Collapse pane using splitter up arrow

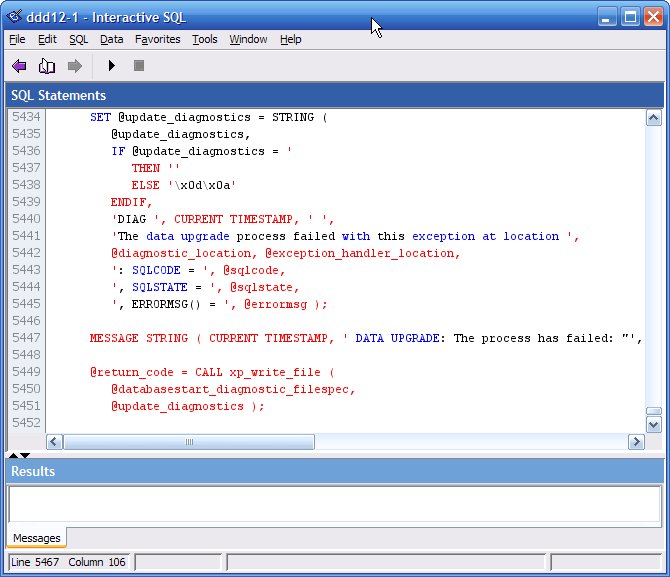[13, 455]
